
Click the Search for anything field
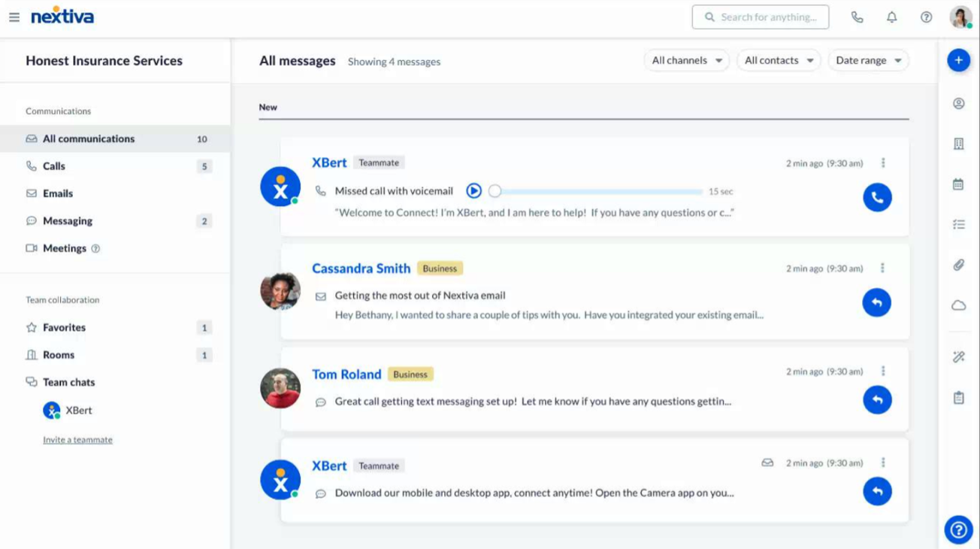click(761, 17)
